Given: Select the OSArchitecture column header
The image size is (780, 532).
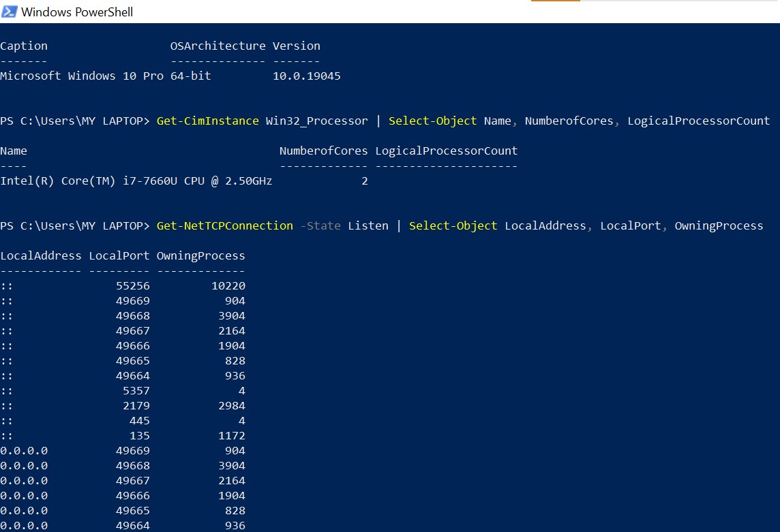Looking at the screenshot, I should (x=218, y=46).
